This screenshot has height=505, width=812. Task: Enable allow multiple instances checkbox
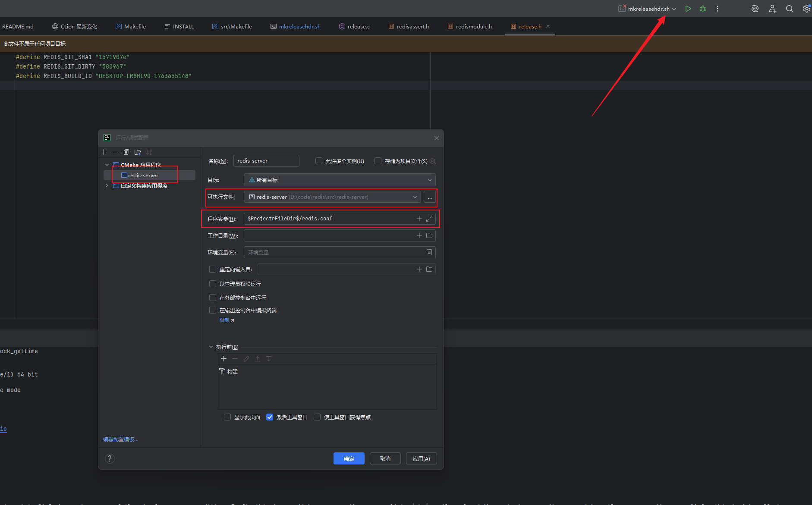click(319, 161)
